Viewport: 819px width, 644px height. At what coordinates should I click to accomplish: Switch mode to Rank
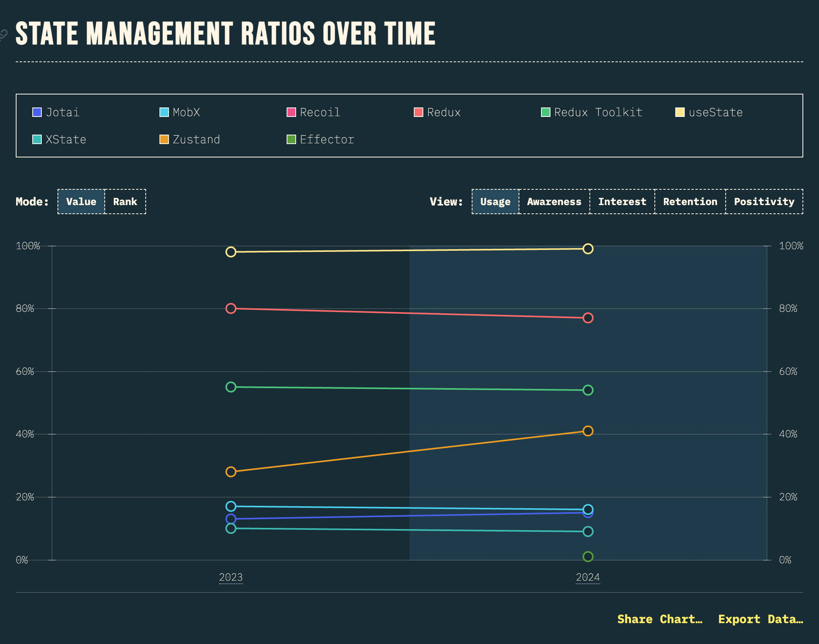[x=125, y=202]
